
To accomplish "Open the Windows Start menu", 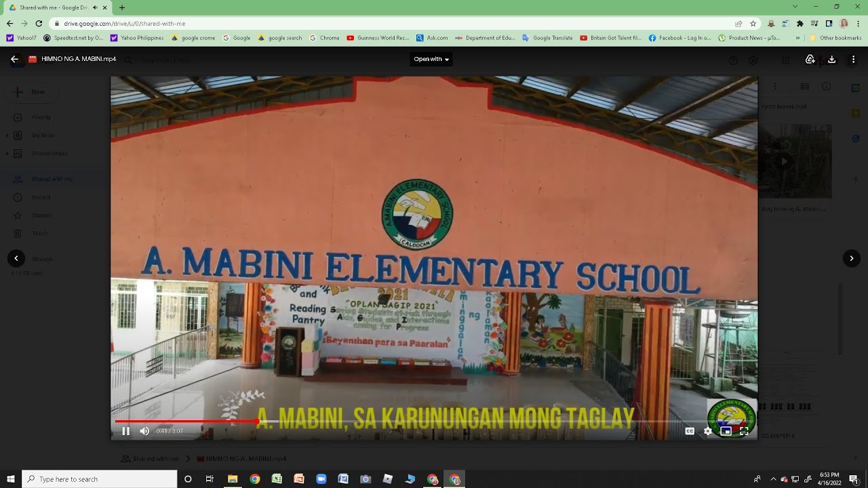I will [x=10, y=479].
